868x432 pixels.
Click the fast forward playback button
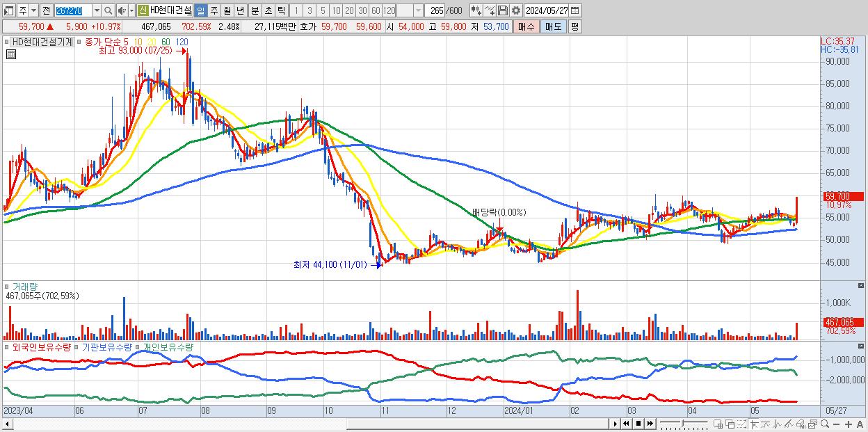click(x=650, y=424)
